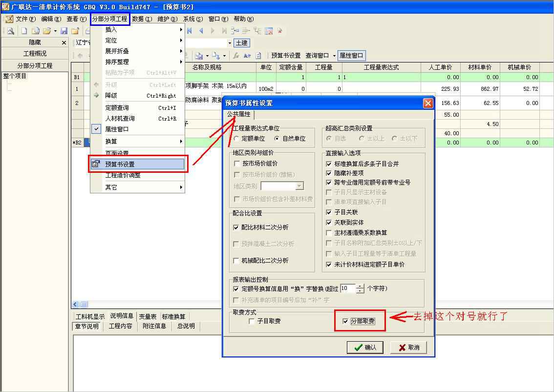
Task: Expand the 定位 submenu
Action: [x=138, y=40]
